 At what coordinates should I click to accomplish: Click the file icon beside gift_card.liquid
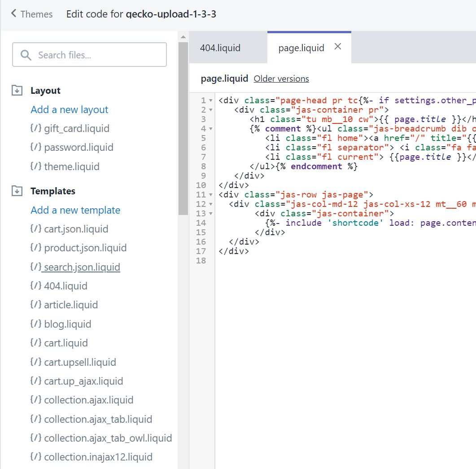pos(36,128)
